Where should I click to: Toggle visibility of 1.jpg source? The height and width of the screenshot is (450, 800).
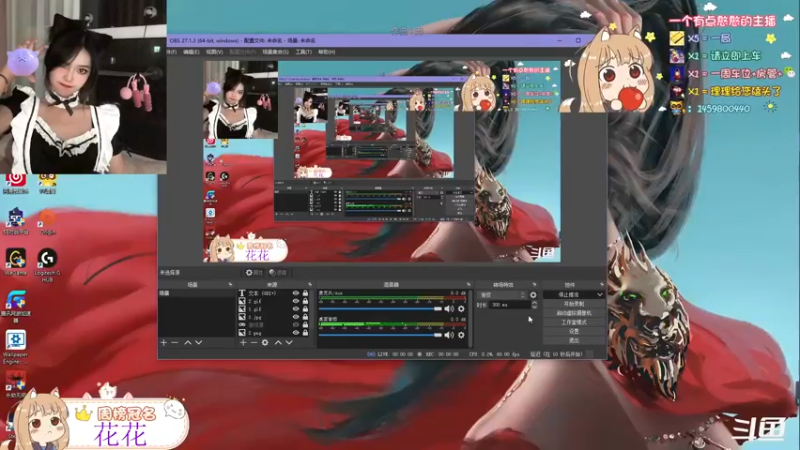(x=295, y=317)
